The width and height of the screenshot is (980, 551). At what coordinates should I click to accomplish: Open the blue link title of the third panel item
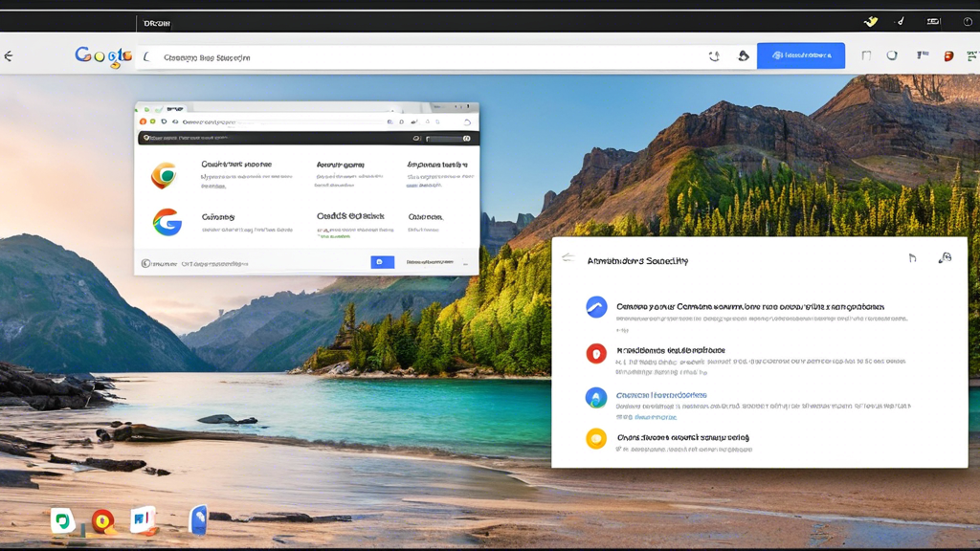point(661,395)
